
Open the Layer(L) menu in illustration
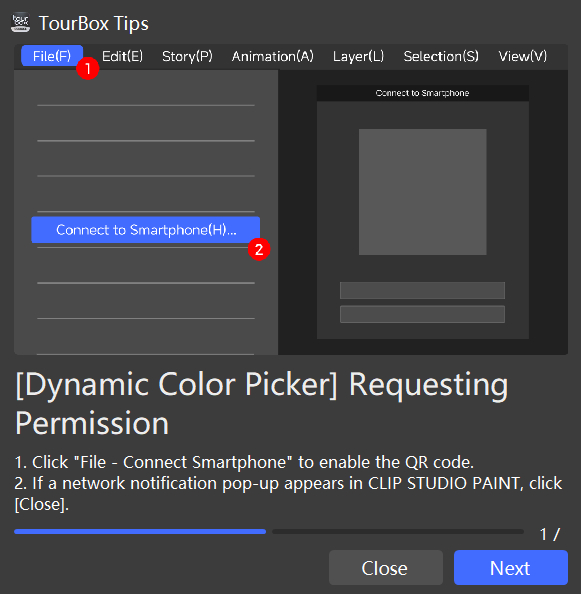[x=358, y=56]
